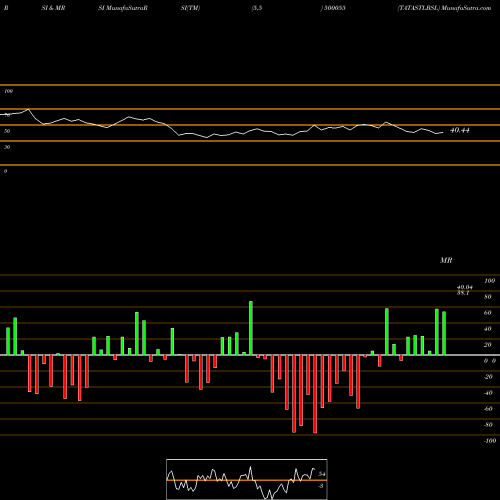The height and width of the screenshot is (500, 500).
Task: Click the -3 label in mini chart
Action: point(321,486)
